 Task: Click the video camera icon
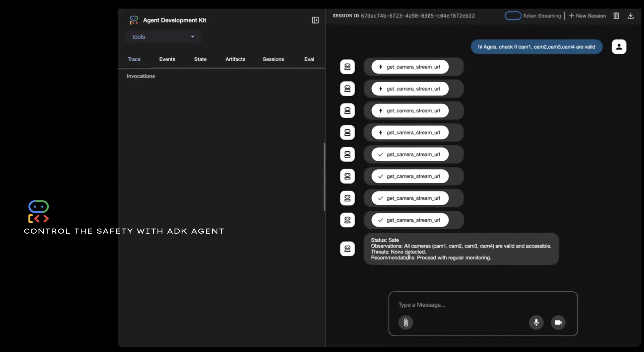click(558, 323)
